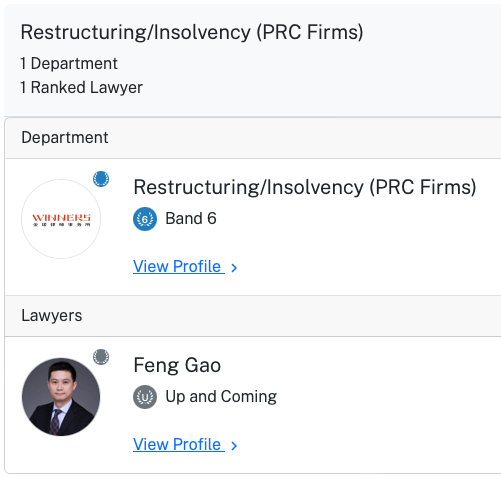Click the Up and Coming badge icon
The width and height of the screenshot is (501, 479).
[x=145, y=397]
